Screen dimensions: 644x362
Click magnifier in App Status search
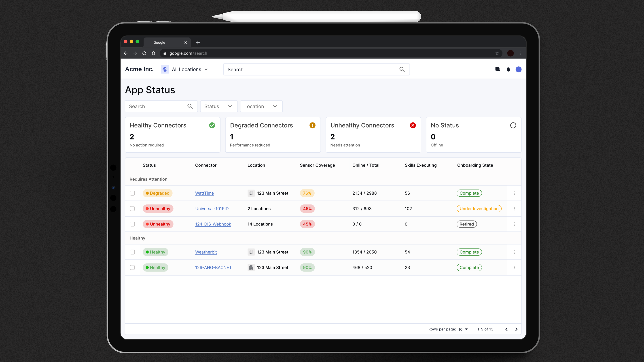click(x=190, y=106)
